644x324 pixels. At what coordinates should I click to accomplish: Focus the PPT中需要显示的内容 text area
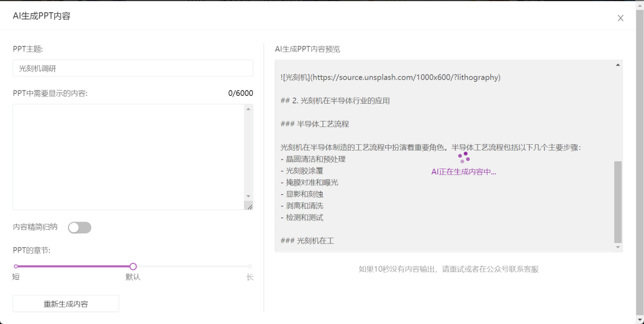tap(128, 157)
